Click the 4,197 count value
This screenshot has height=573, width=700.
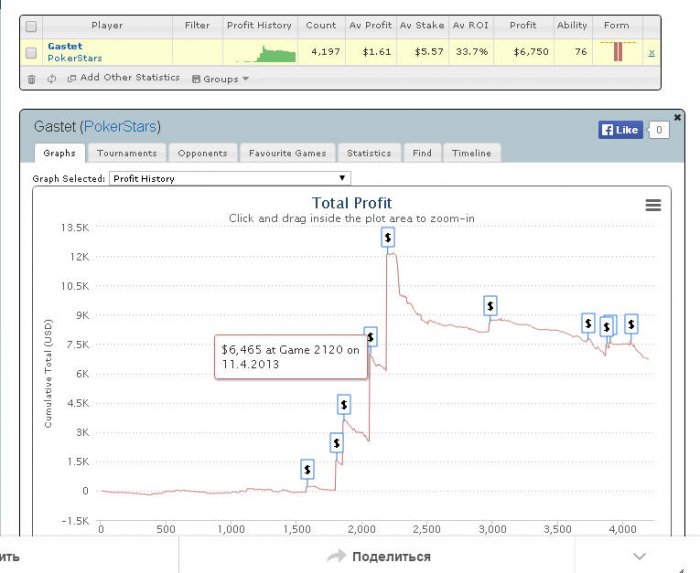point(326,52)
